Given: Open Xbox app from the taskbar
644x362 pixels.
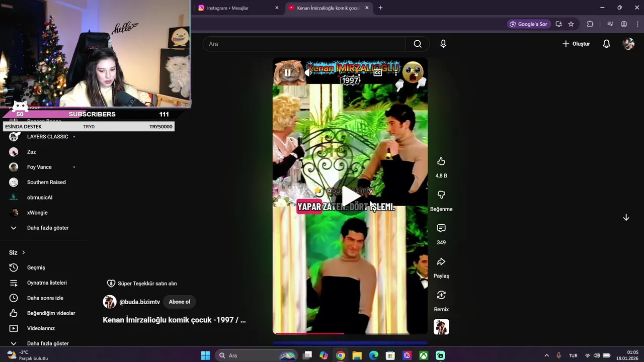Looking at the screenshot, I should pos(424,355).
